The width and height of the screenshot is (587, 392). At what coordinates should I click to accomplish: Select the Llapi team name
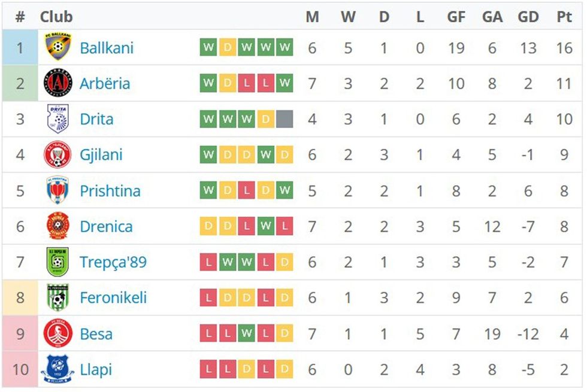click(x=96, y=369)
